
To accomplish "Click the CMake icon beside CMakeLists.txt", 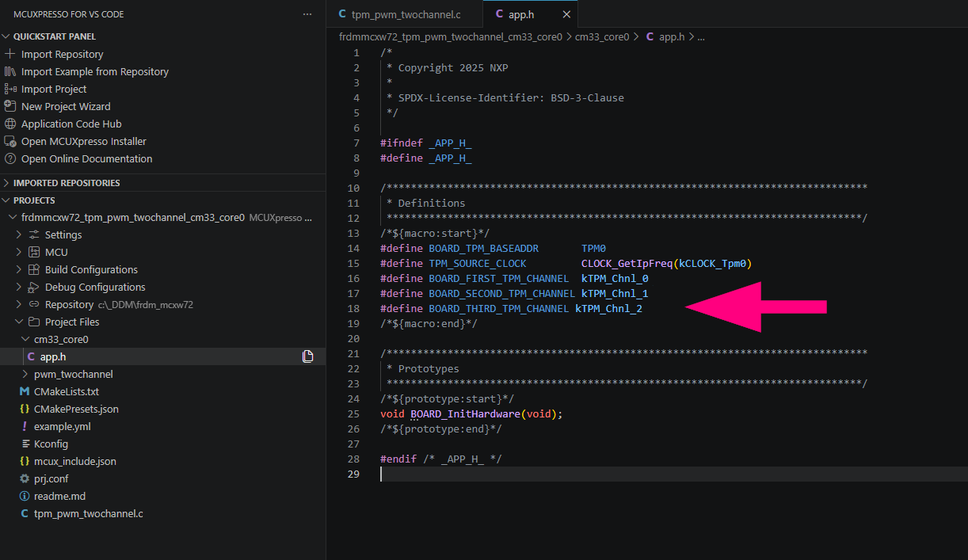I will [x=25, y=391].
